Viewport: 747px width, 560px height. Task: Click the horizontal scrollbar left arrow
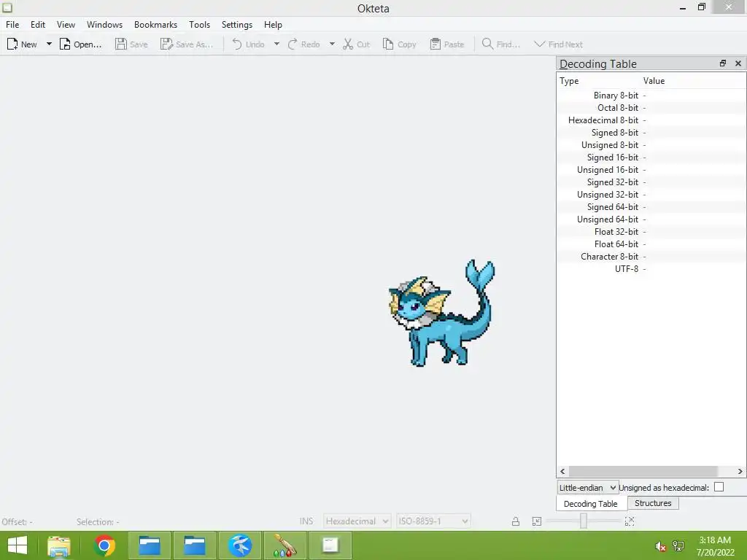click(x=562, y=471)
